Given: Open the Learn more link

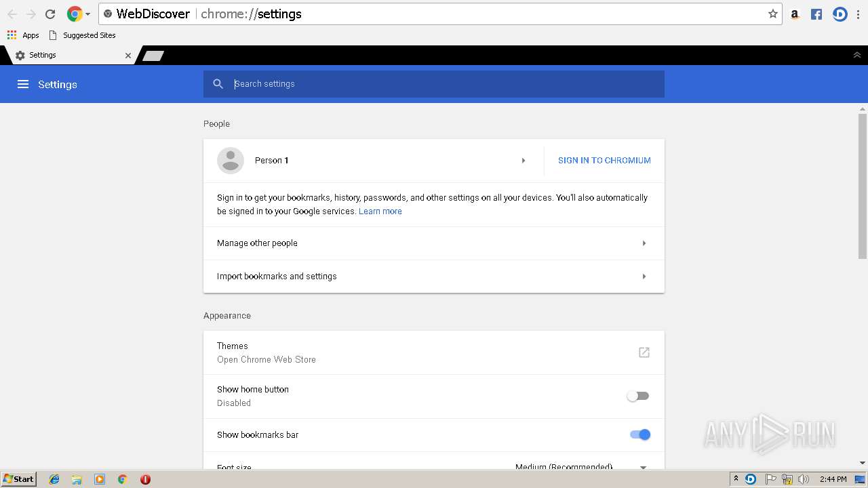Looking at the screenshot, I should coord(380,211).
